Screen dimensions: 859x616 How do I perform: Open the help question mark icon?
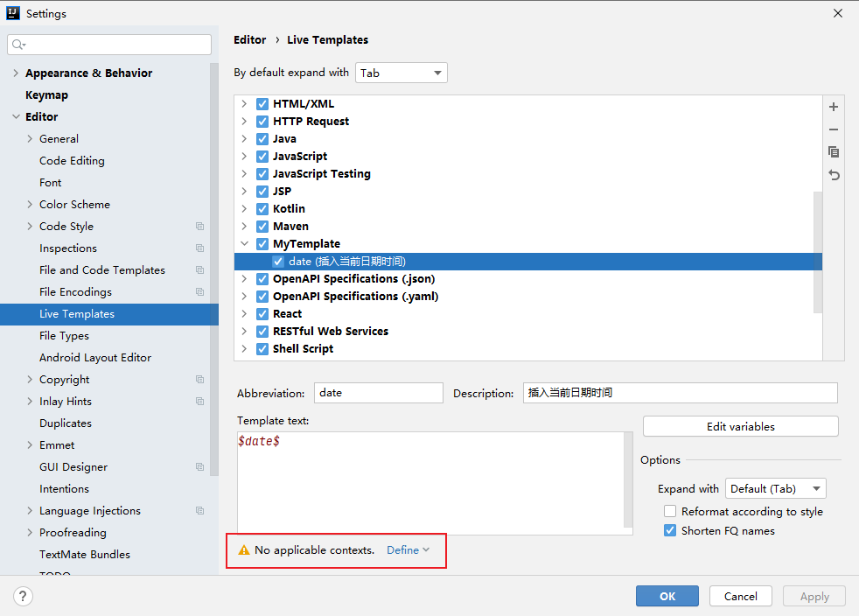pyautogui.click(x=24, y=596)
